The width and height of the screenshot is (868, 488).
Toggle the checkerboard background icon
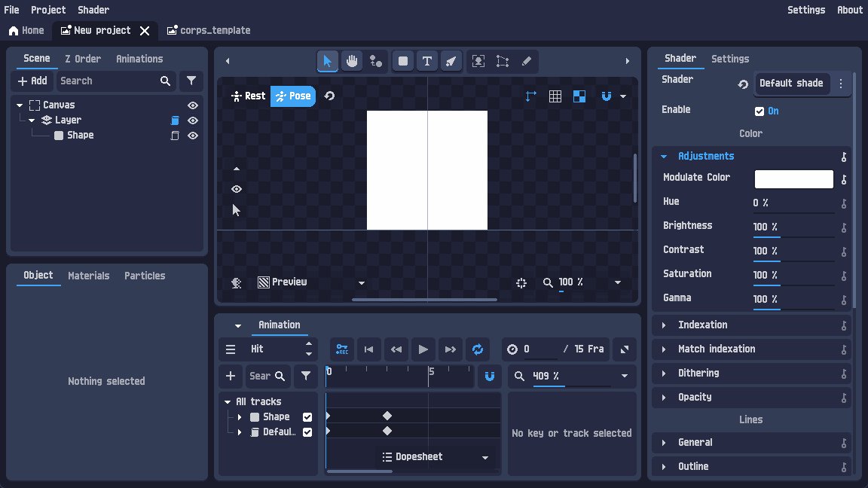(x=579, y=96)
